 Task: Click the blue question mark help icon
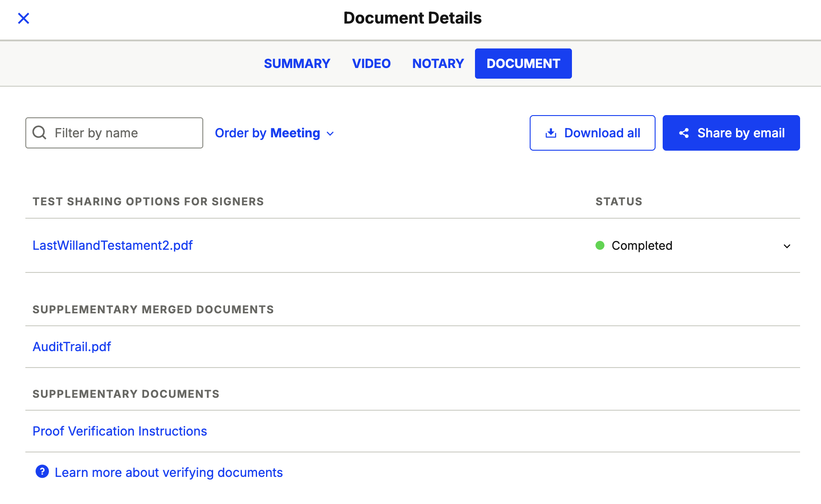[42, 472]
